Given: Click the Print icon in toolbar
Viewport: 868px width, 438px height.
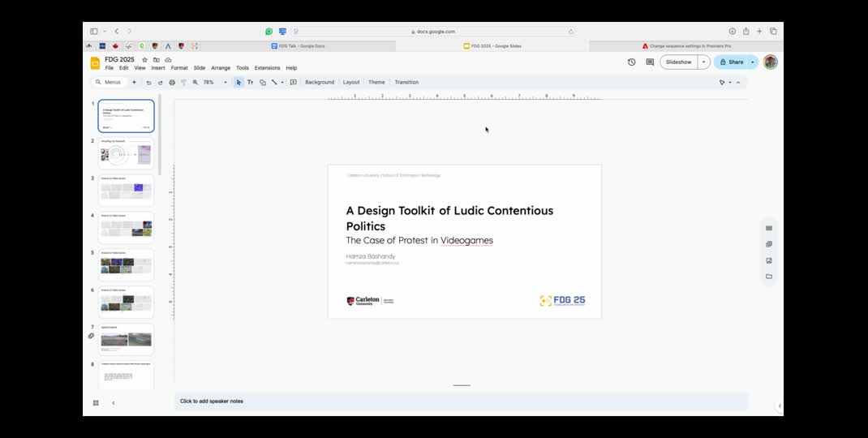Looking at the screenshot, I should point(172,82).
